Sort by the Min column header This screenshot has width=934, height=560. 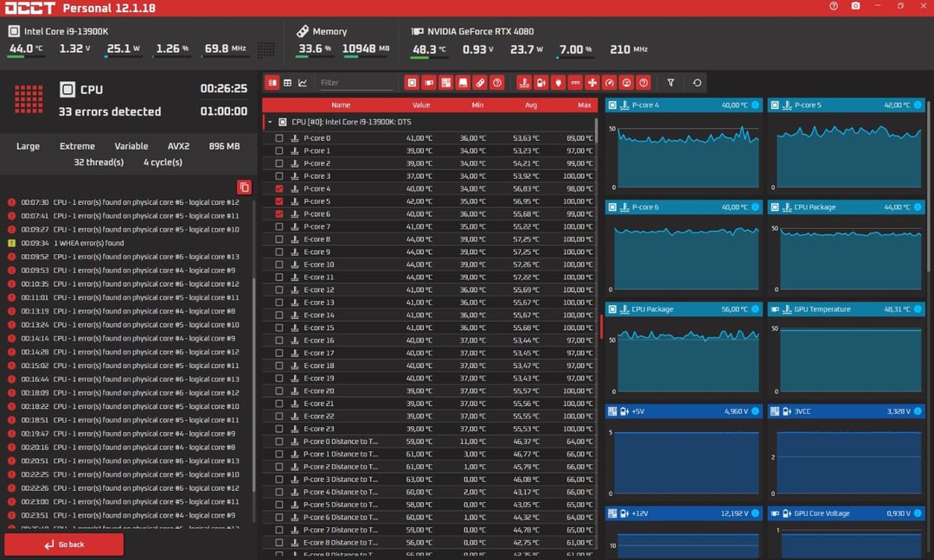(x=477, y=105)
